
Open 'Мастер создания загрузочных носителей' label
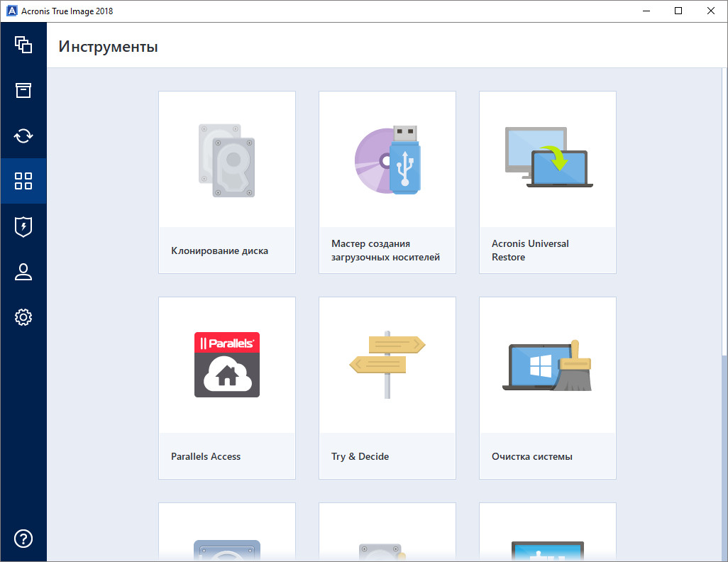(x=385, y=250)
